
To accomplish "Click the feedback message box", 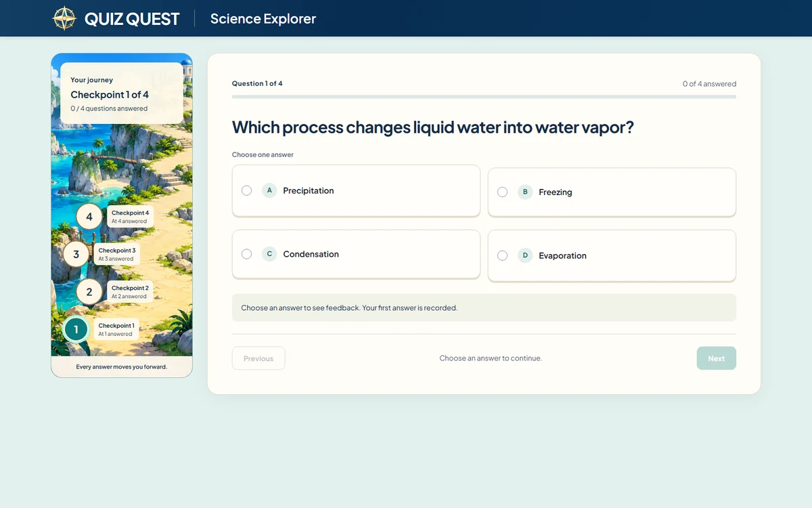I will pos(484,308).
